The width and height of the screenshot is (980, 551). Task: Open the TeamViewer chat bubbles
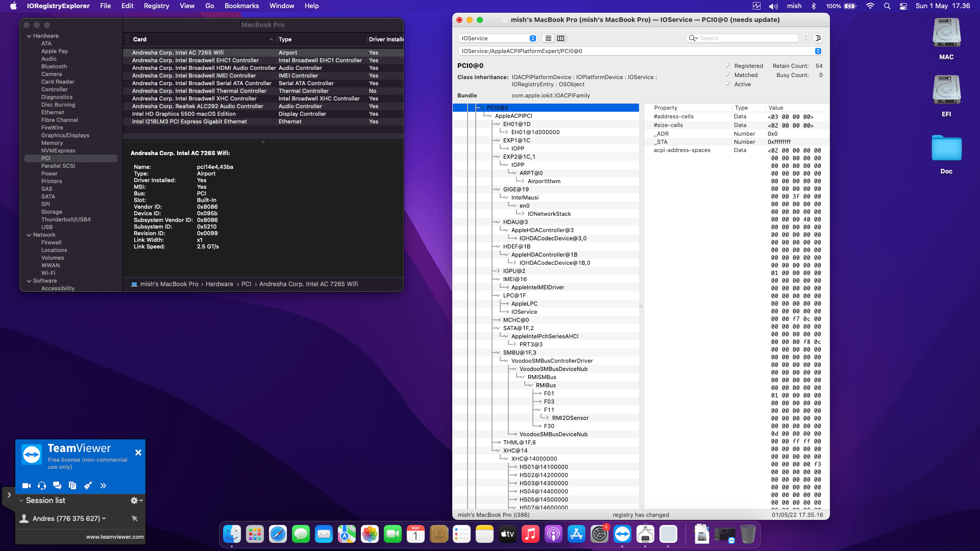(57, 486)
